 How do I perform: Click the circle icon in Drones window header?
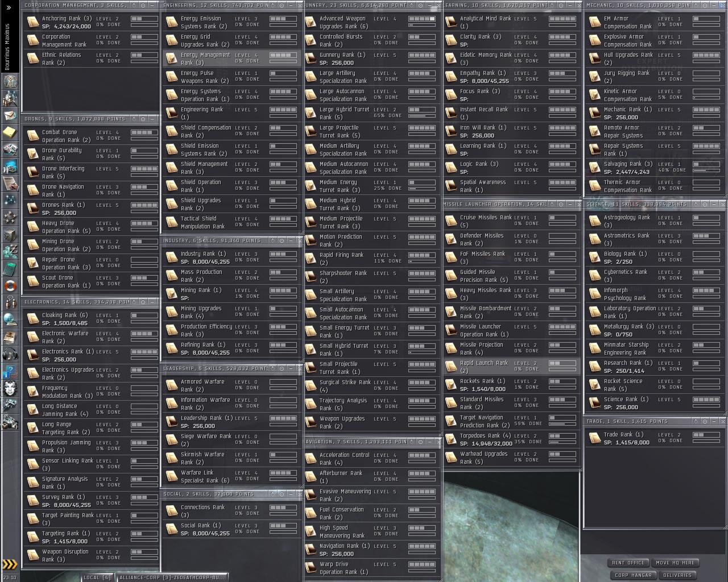(x=143, y=119)
